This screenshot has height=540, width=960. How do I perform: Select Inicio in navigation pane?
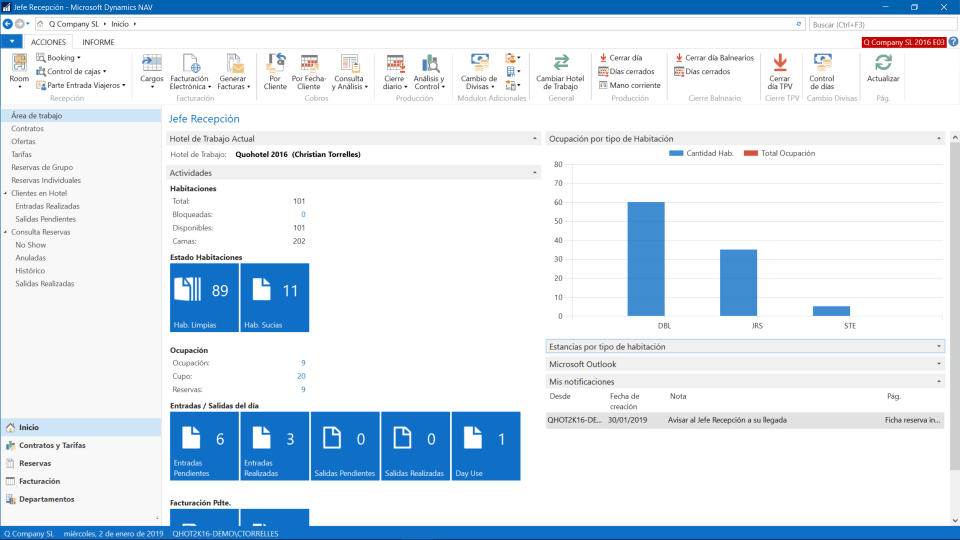pyautogui.click(x=81, y=427)
